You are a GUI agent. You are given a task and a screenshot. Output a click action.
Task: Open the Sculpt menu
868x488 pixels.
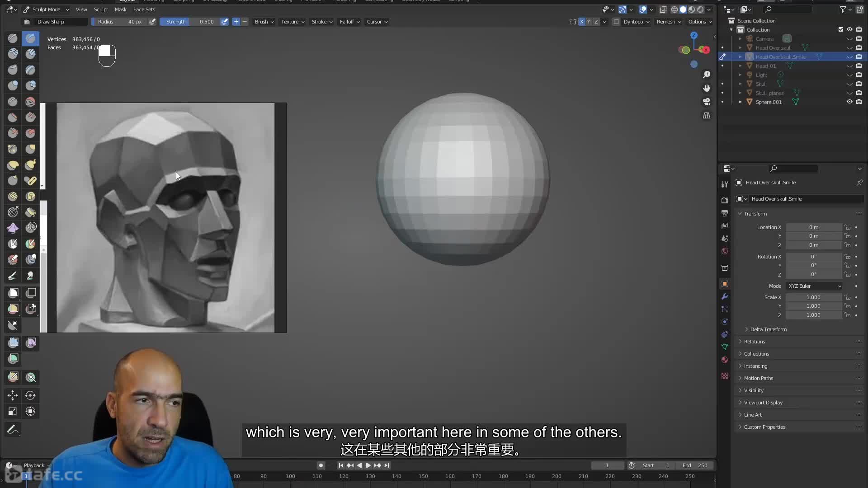click(101, 9)
